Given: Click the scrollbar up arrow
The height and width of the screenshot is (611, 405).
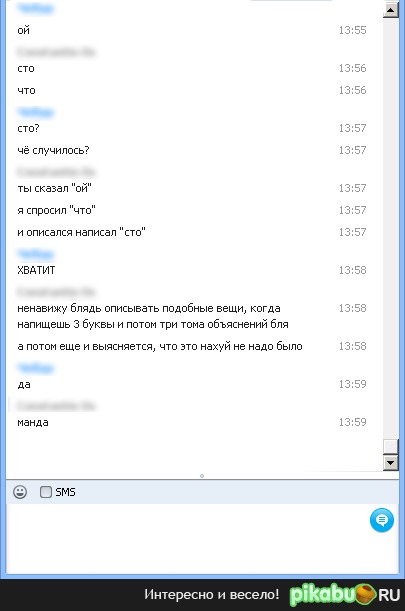Looking at the screenshot, I should point(391,9).
